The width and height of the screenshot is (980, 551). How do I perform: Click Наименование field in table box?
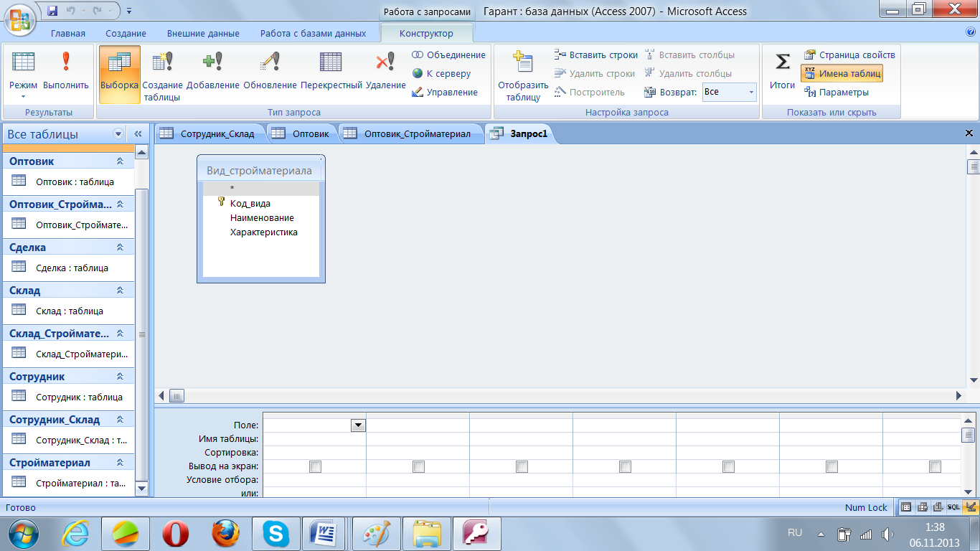[262, 218]
